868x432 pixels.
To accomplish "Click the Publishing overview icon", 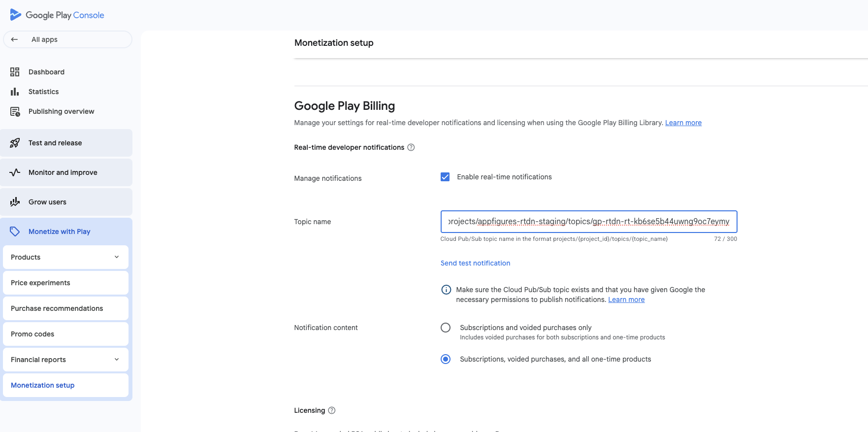I will tap(15, 111).
